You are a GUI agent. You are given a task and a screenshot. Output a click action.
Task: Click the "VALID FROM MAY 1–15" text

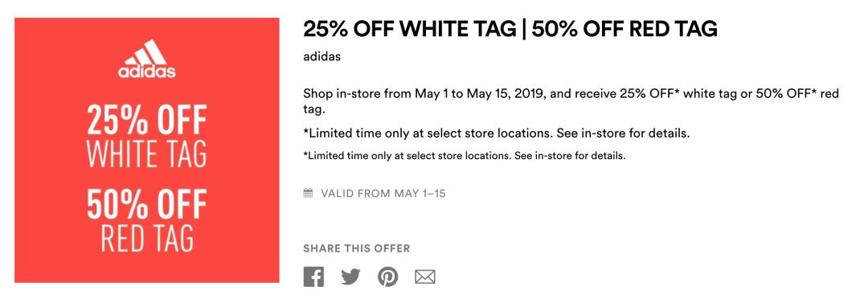coord(383,194)
